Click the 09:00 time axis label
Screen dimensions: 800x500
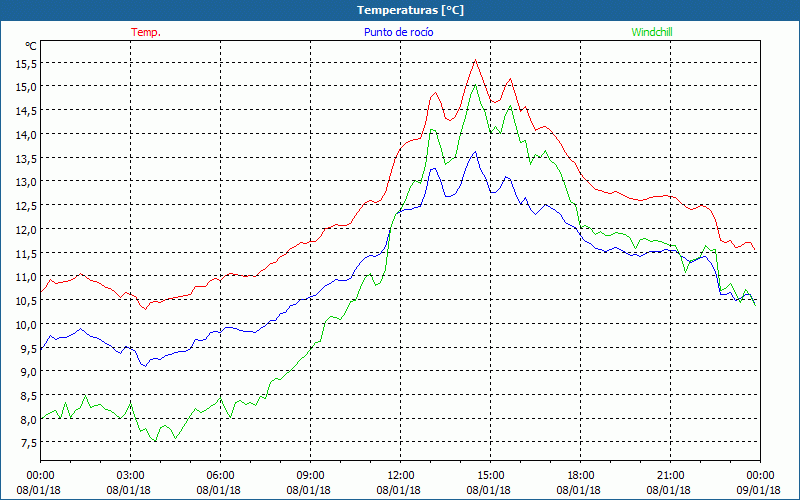[311, 476]
